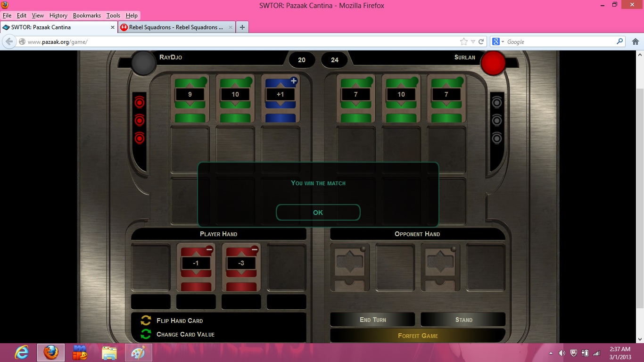The height and width of the screenshot is (362, 644).
Task: Open the History menu
Action: point(58,16)
